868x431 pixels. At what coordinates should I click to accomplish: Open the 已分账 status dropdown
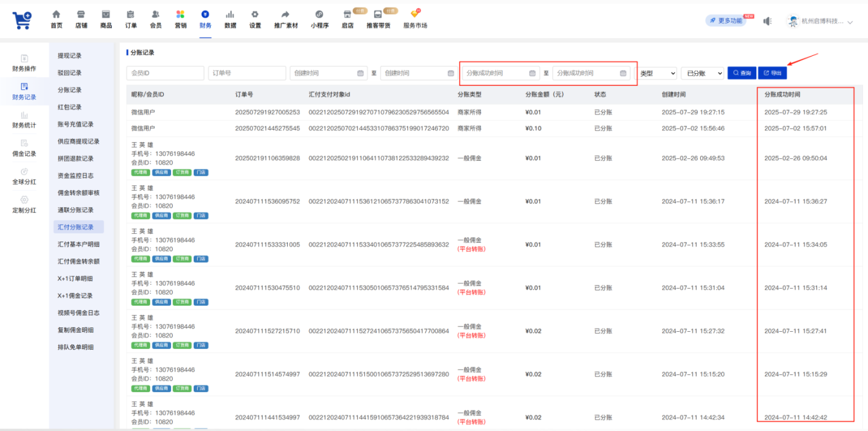[702, 73]
